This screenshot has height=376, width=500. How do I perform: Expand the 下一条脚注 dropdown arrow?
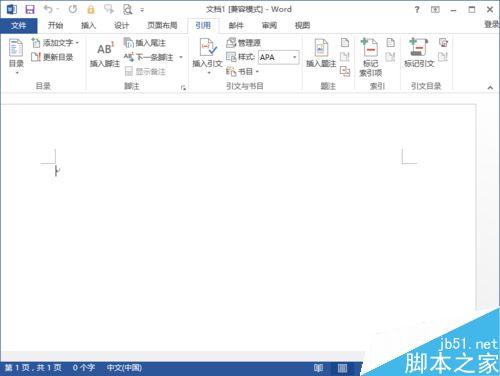[x=181, y=57]
